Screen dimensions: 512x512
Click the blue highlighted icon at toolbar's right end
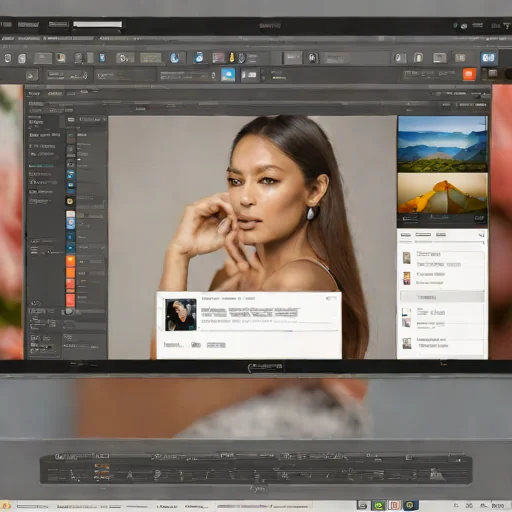point(488,58)
